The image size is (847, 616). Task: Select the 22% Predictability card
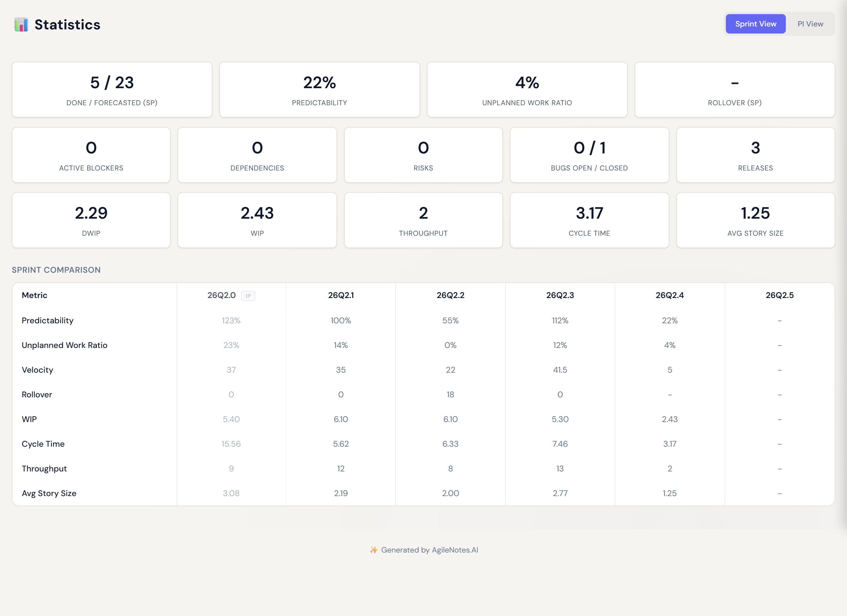point(319,90)
